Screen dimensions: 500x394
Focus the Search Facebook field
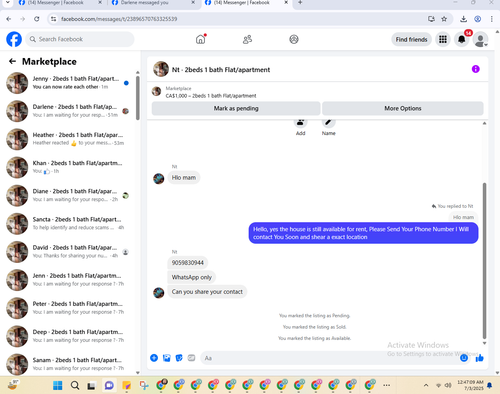coord(80,39)
